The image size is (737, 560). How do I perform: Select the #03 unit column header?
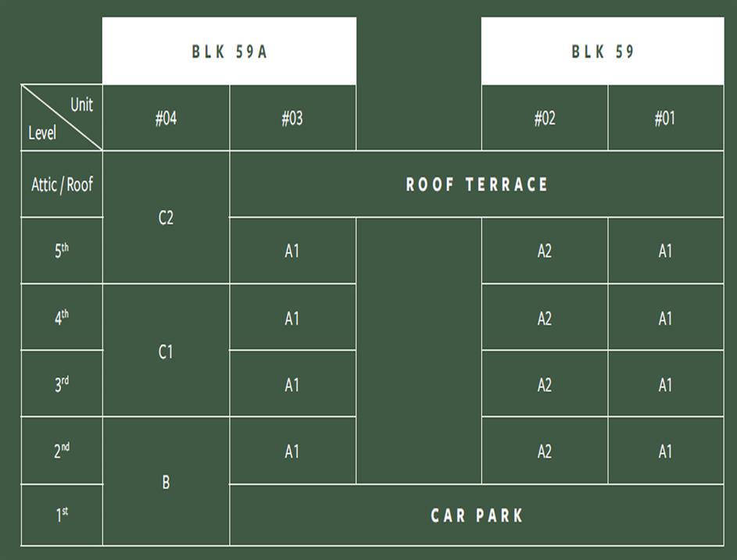click(x=292, y=118)
